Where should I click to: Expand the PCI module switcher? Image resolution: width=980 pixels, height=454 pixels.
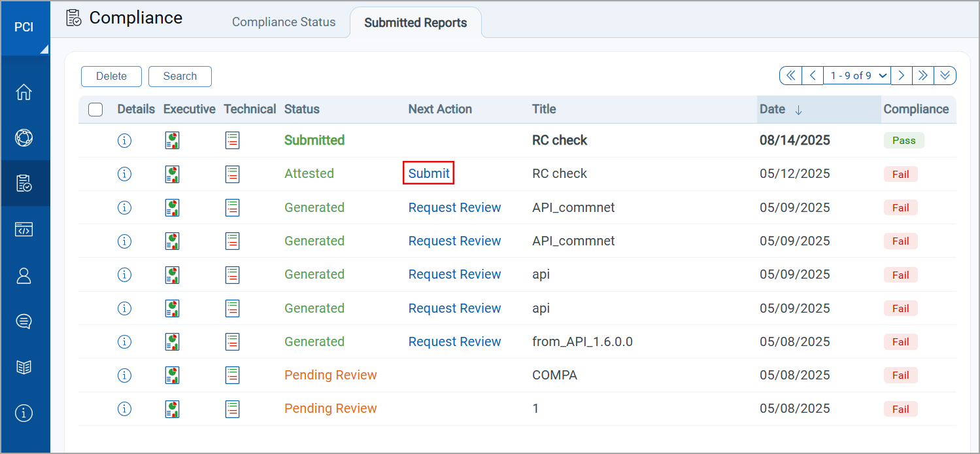(25, 28)
